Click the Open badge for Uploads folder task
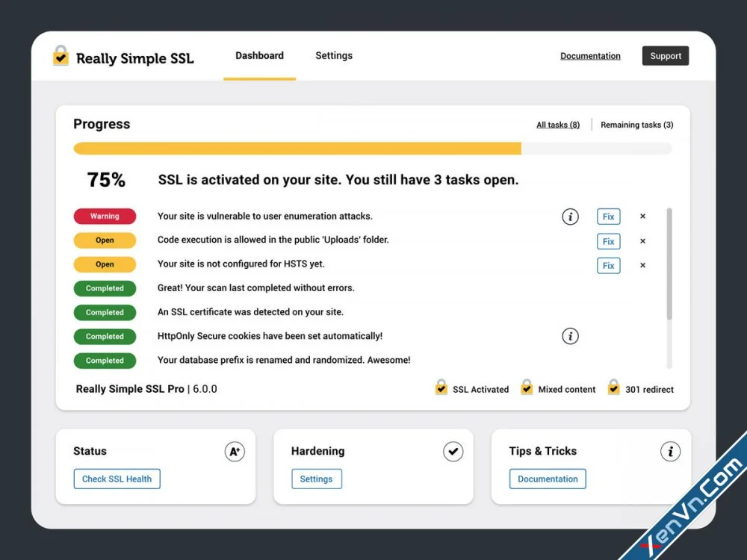This screenshot has height=560, width=747. (x=105, y=240)
